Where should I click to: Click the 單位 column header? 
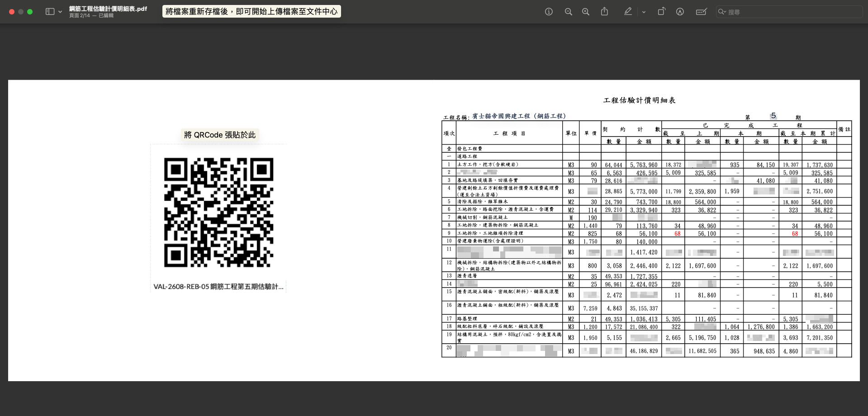[x=571, y=133]
